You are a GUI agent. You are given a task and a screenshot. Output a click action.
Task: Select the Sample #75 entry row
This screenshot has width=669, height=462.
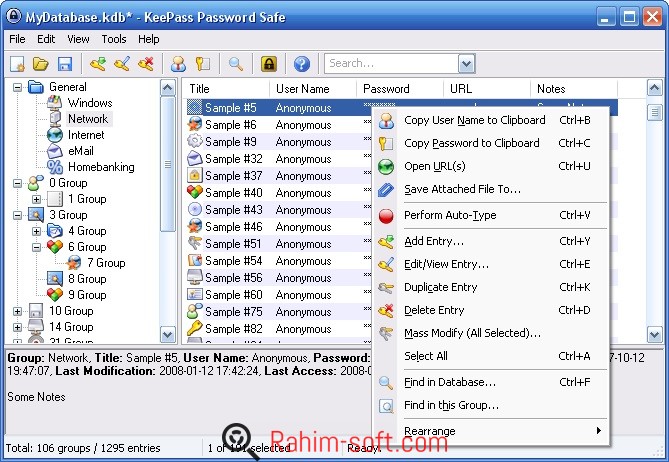278,312
